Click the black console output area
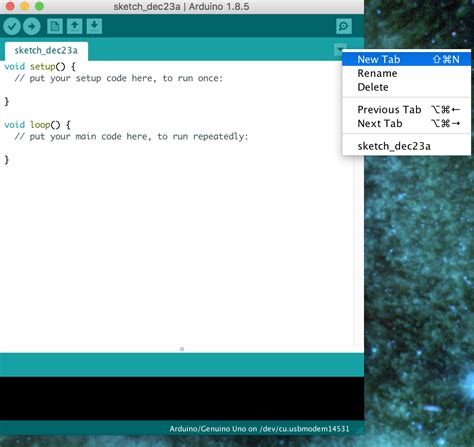This screenshot has height=447, width=474. pos(182,398)
